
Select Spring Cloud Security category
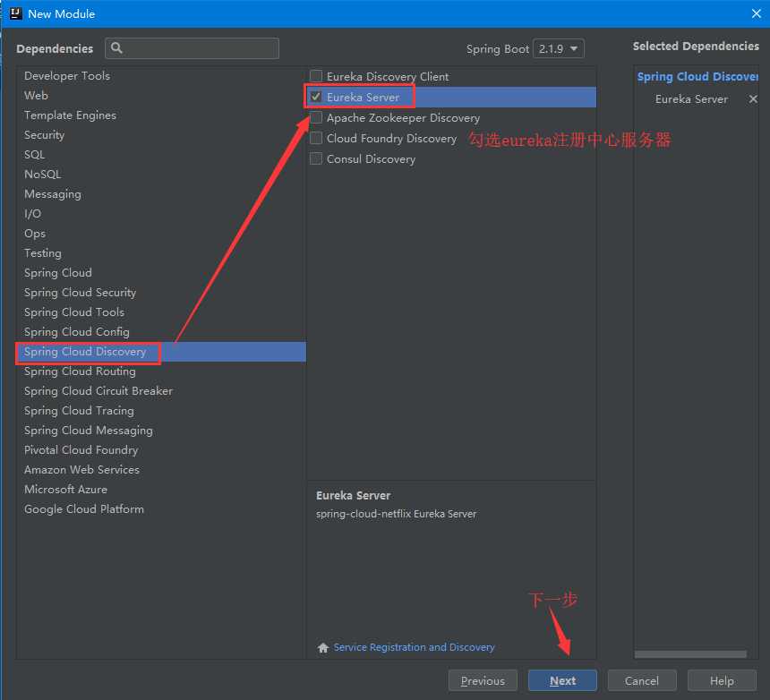160,292
